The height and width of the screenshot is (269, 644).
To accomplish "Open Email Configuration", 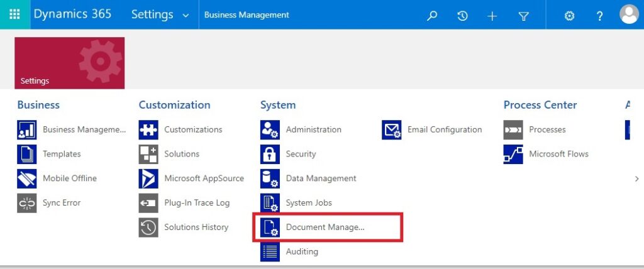I will tap(432, 129).
